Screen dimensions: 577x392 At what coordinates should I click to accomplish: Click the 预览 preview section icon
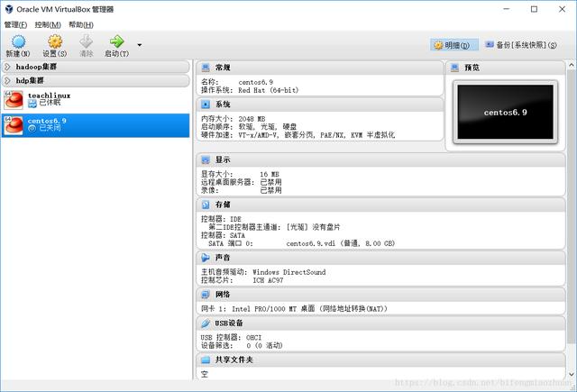click(x=454, y=68)
